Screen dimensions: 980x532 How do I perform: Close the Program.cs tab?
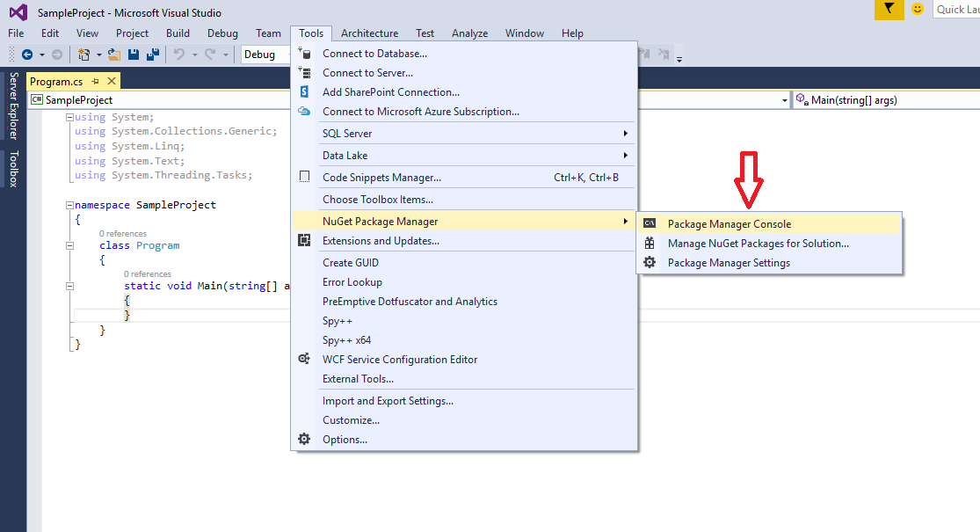click(112, 81)
